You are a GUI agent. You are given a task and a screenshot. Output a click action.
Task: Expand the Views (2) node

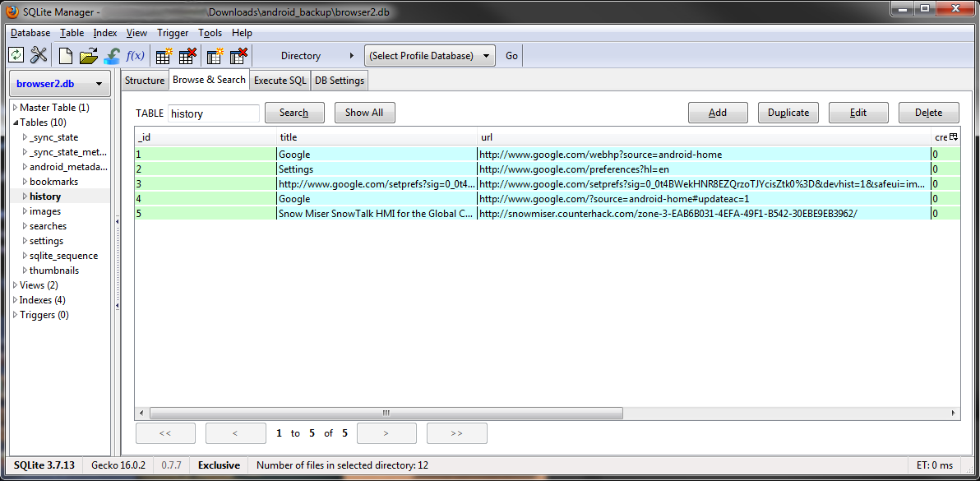click(16, 284)
